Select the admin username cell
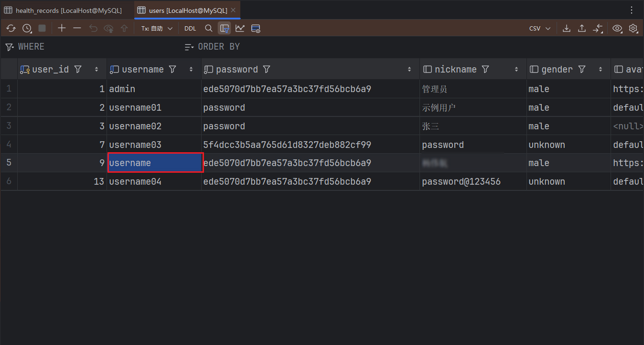 pos(154,89)
